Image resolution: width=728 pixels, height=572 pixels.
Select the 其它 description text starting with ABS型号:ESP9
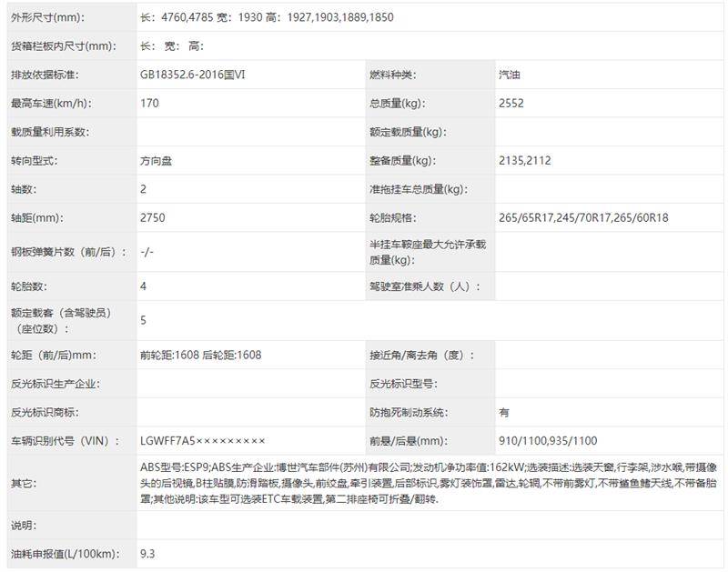click(x=429, y=484)
